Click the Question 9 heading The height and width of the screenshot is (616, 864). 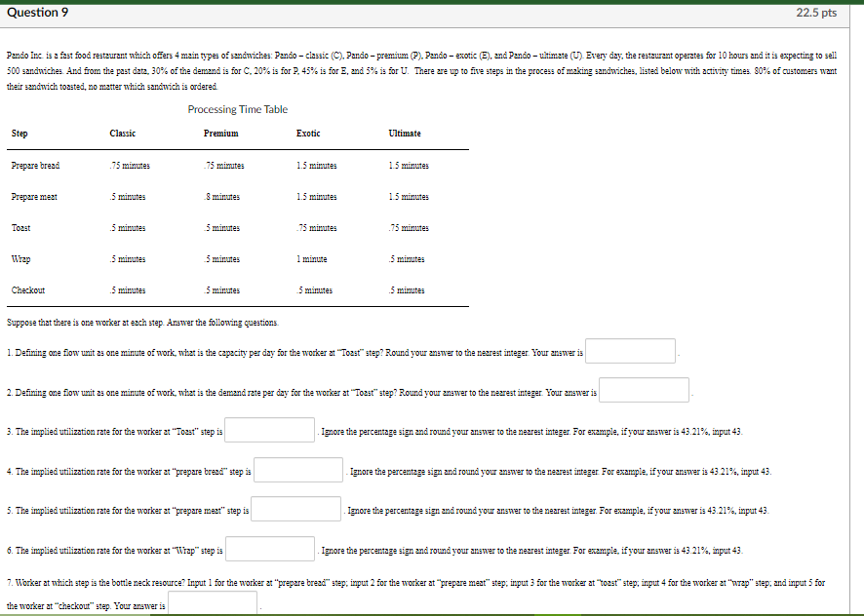tap(37, 13)
